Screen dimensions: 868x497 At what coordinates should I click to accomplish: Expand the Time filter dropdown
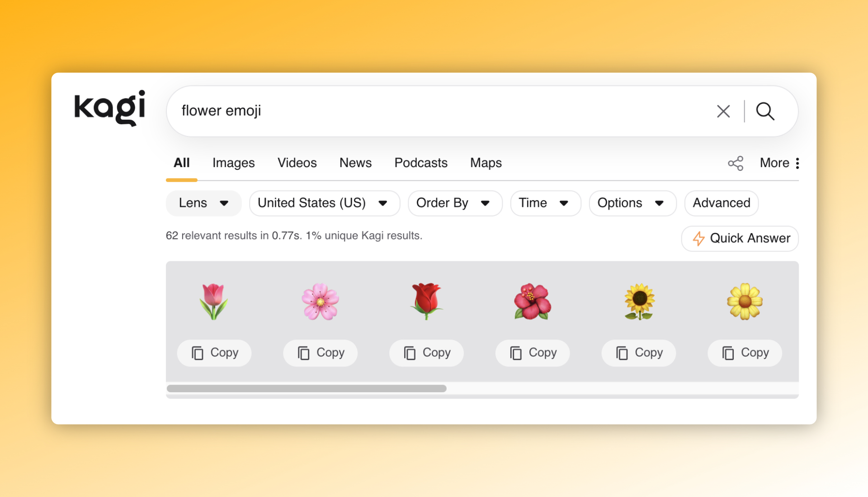[545, 203]
